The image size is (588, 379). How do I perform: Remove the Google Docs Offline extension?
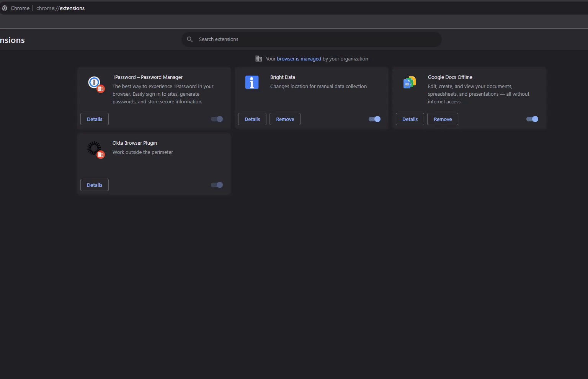click(443, 119)
